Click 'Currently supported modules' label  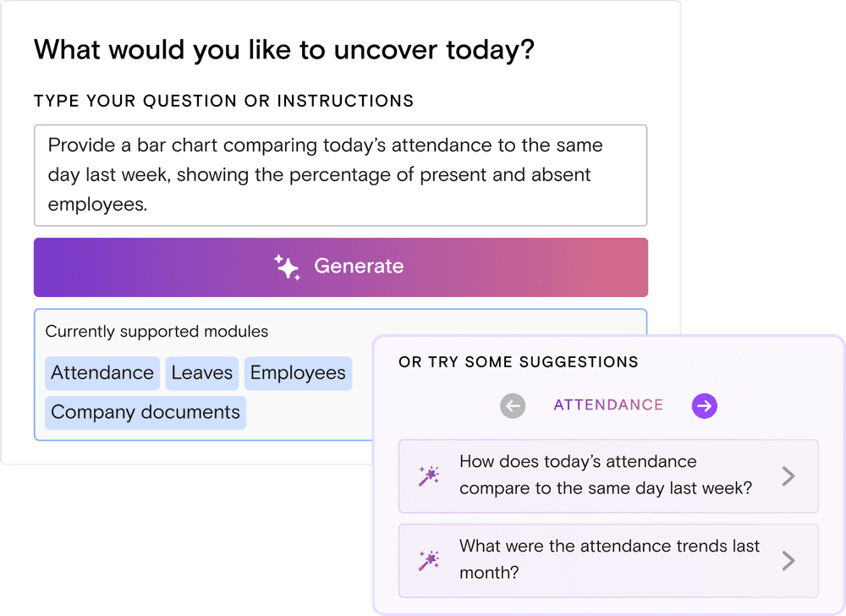[x=157, y=331]
